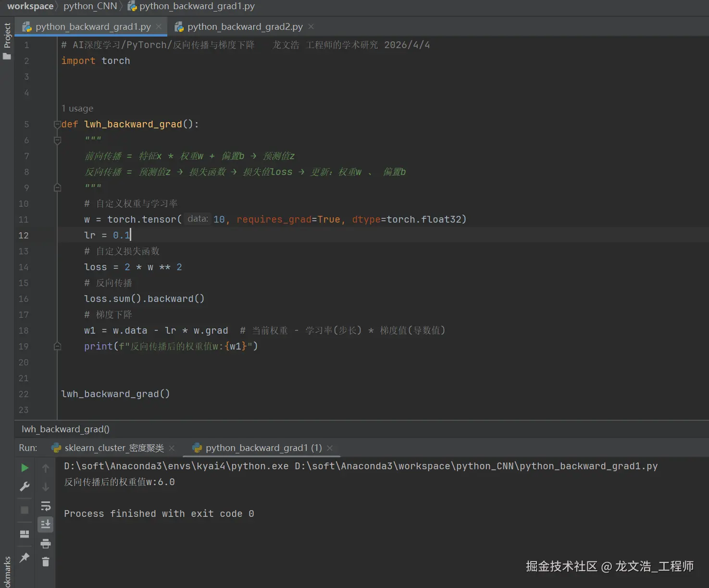Click the restore layout icon in Run panel
Image resolution: width=709 pixels, height=588 pixels.
pos(25,534)
